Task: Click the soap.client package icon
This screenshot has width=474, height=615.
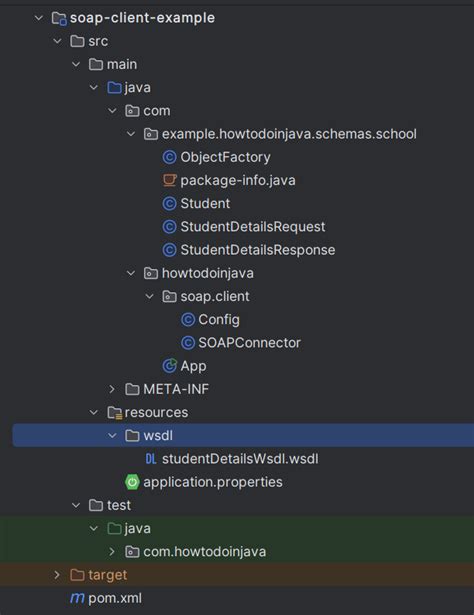Action: point(169,297)
